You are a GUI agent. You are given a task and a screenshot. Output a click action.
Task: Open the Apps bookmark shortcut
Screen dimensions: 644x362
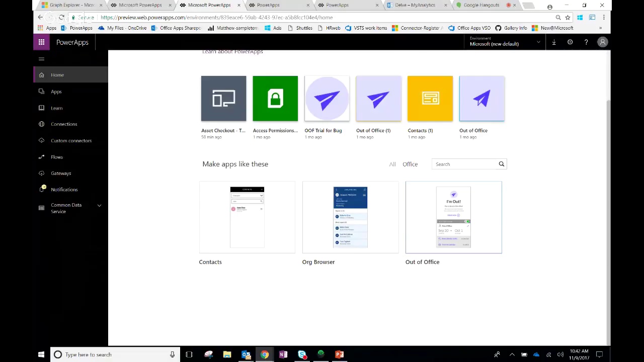coord(47,28)
